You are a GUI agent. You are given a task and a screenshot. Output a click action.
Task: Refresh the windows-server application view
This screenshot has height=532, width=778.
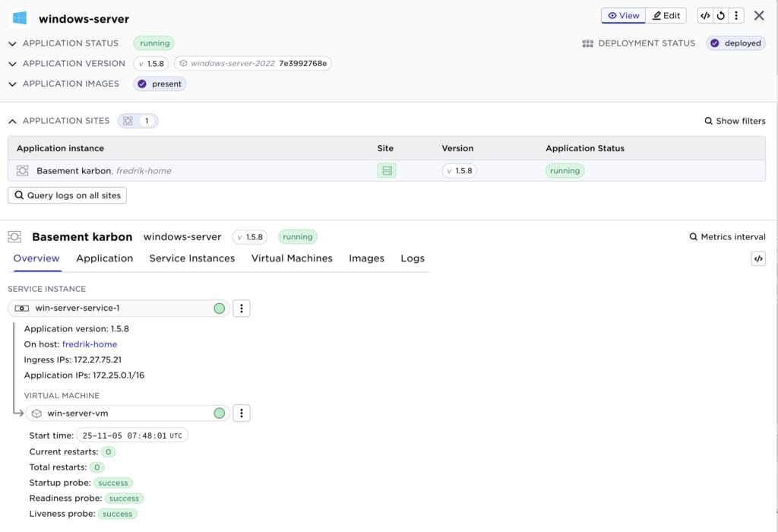click(x=721, y=15)
